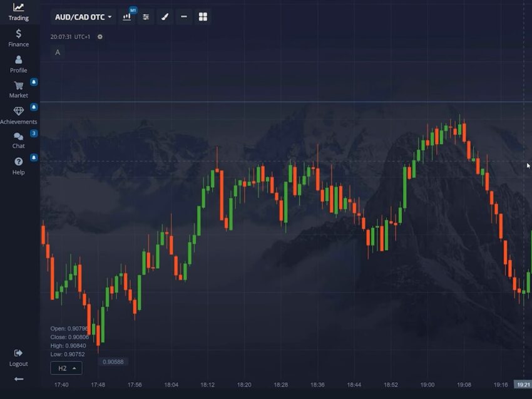
Task: Click the High: 0.90840 value
Action: pos(68,346)
